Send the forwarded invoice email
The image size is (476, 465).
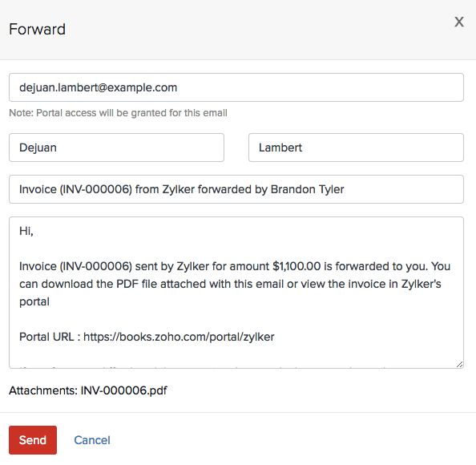pyautogui.click(x=33, y=440)
